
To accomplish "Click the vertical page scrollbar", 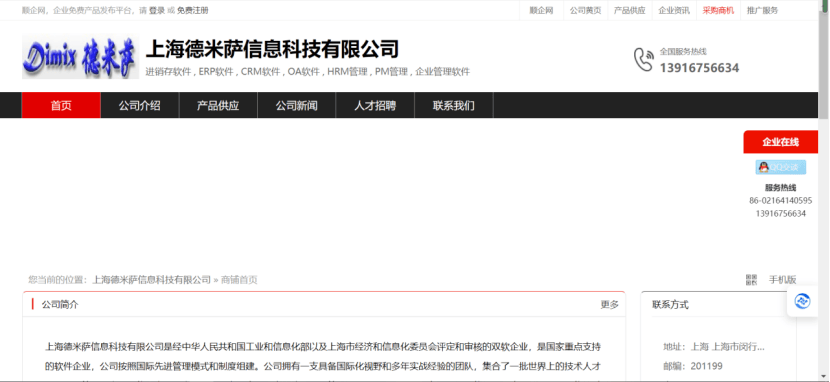I will tap(824, 190).
